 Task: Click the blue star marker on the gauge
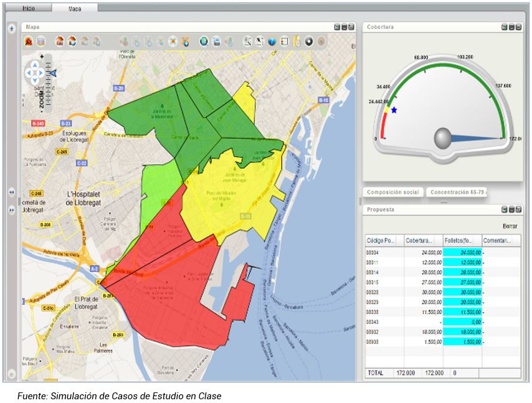point(394,110)
